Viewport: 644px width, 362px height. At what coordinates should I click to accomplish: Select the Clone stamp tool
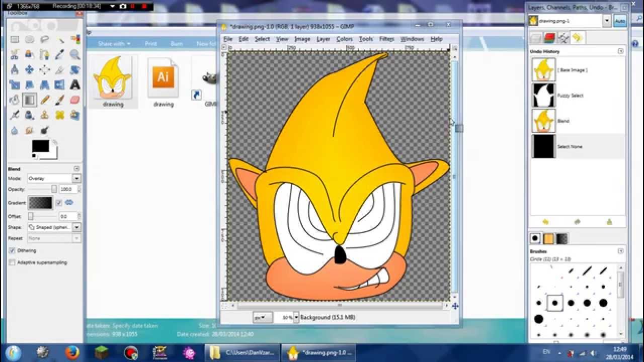pos(45,115)
